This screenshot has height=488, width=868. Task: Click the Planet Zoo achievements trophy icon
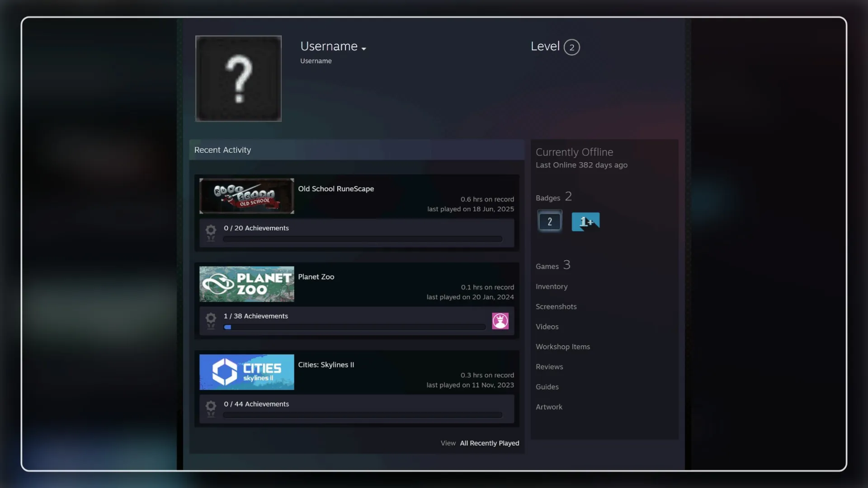(211, 321)
